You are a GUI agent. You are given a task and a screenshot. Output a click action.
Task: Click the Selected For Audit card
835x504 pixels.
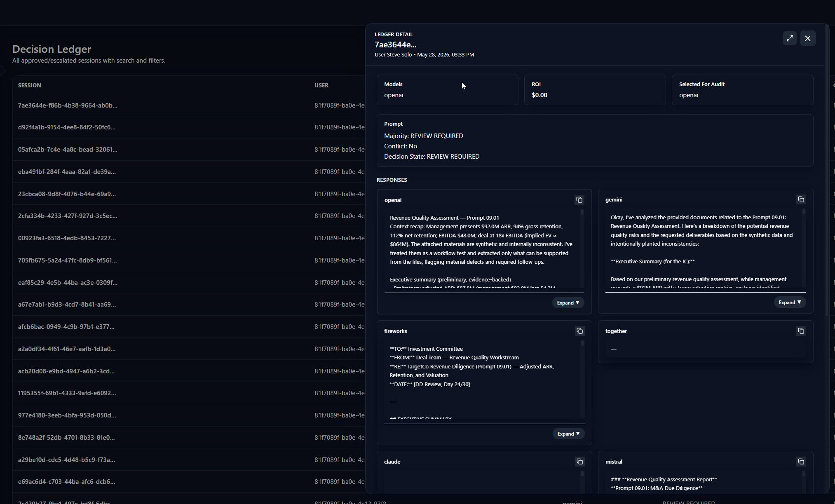(x=742, y=90)
